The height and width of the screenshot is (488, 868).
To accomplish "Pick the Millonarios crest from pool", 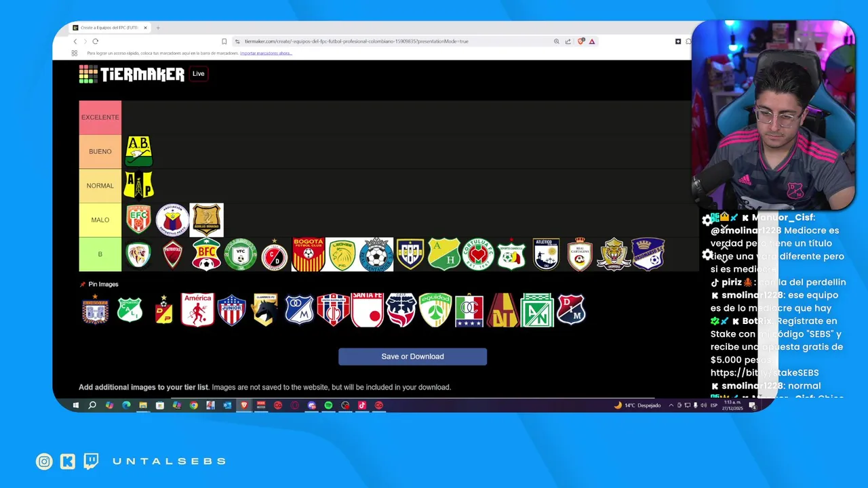I will pos(299,310).
